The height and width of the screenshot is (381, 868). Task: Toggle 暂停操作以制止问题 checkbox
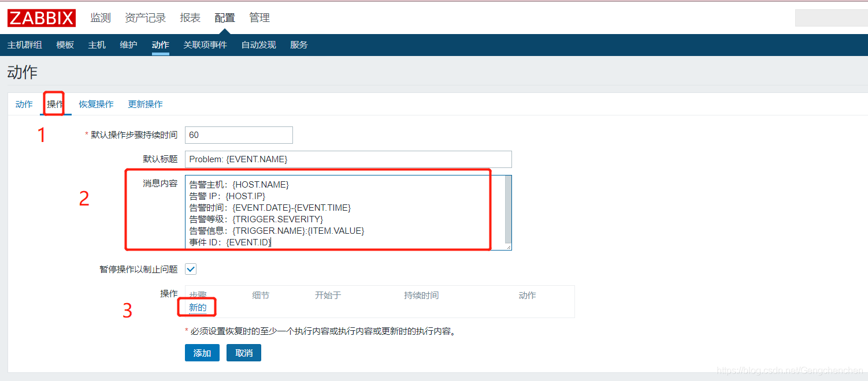[191, 269]
